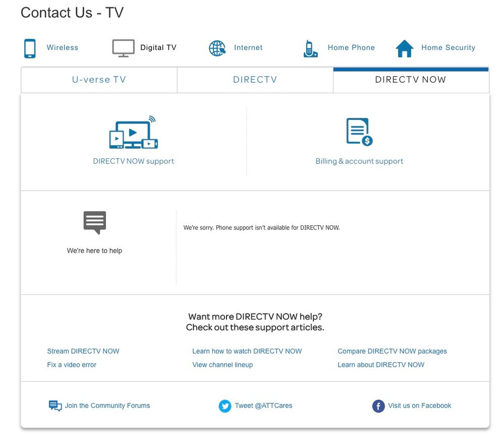Image resolution: width=504 pixels, height=435 pixels.
Task: Open Learn how to watch DIRECTV NOW
Action: (x=247, y=351)
